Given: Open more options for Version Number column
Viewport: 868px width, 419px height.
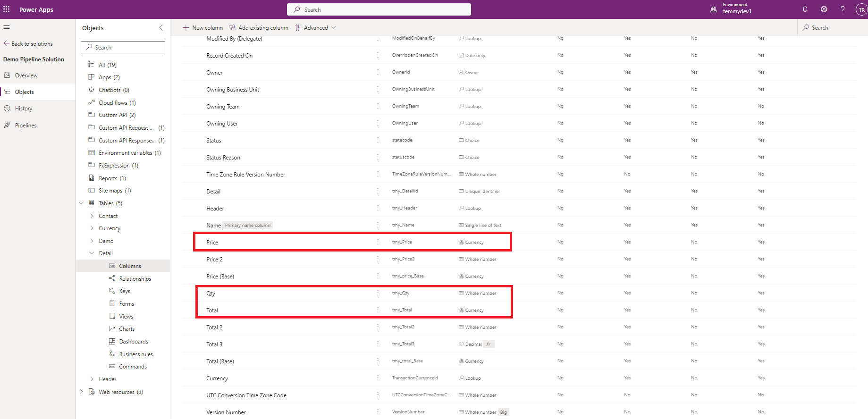Looking at the screenshot, I should point(378,412).
